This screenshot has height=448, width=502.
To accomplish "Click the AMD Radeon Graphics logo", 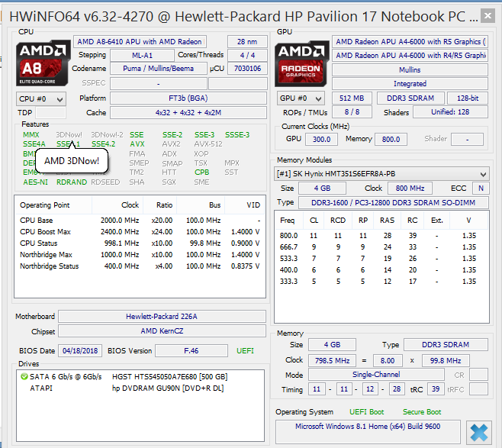I will tap(302, 63).
